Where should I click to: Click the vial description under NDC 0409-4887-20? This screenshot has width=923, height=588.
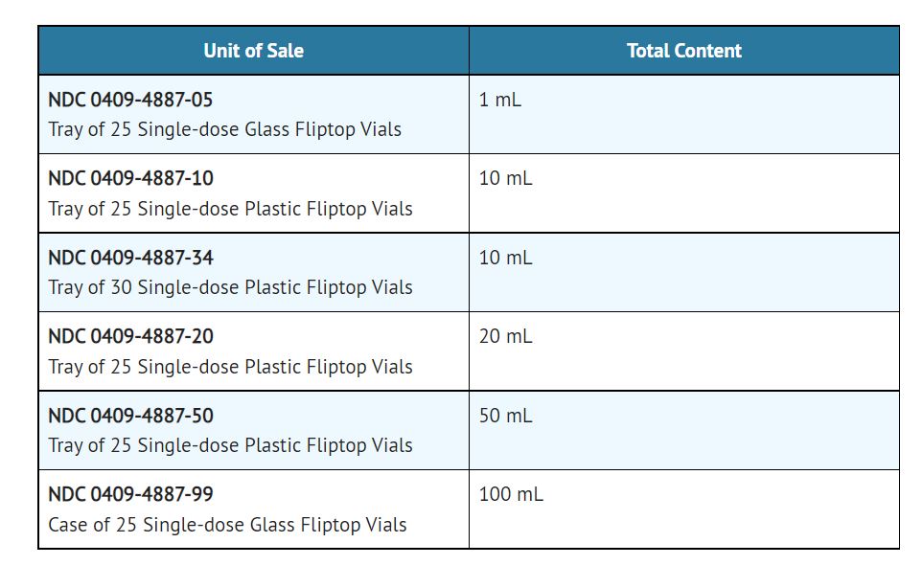(x=230, y=367)
